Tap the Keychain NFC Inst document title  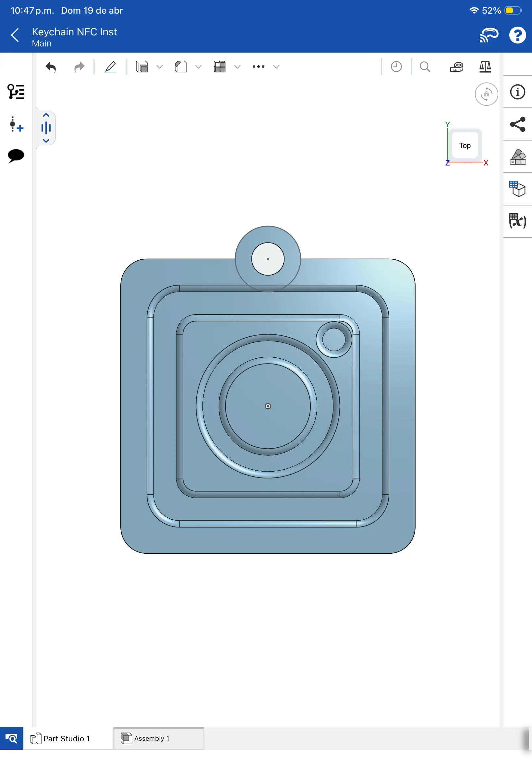click(x=74, y=32)
